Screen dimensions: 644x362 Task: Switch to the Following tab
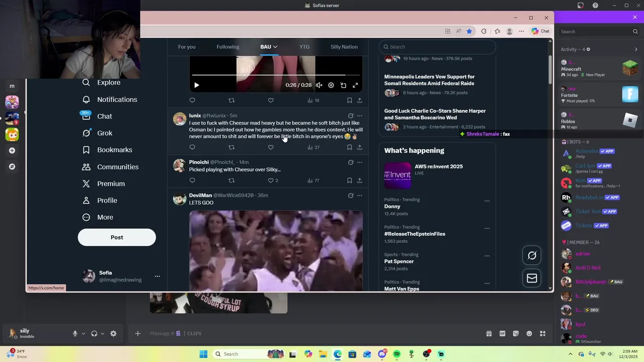(228, 47)
